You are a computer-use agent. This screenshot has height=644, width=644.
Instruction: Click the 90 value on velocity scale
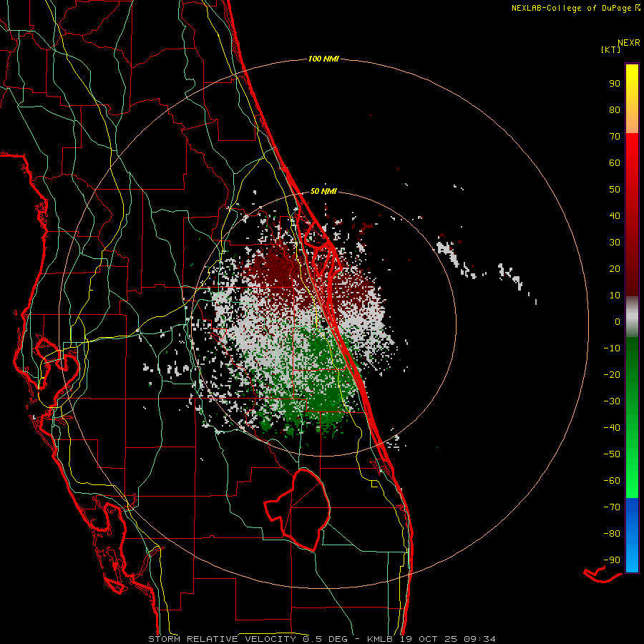pyautogui.click(x=615, y=84)
